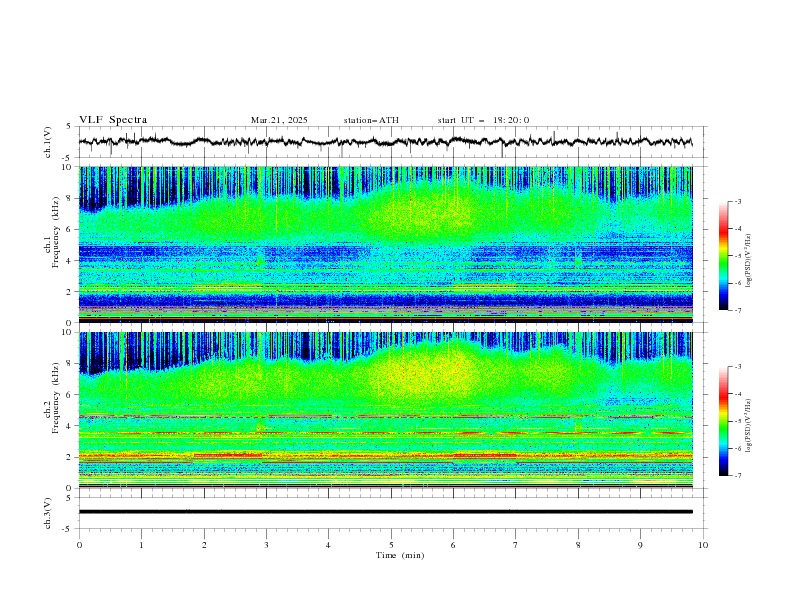Click the "start UT = 18:20:0" header text
Screen dimensions: 792x612
click(483, 120)
